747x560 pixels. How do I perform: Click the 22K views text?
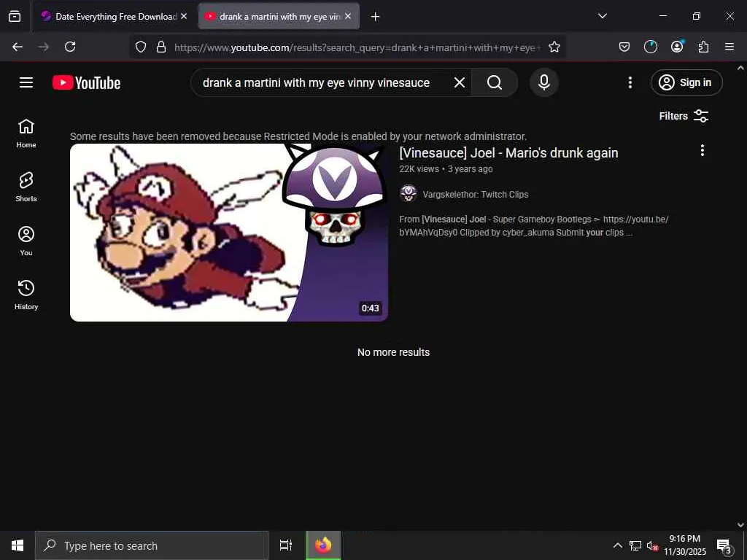(x=419, y=169)
